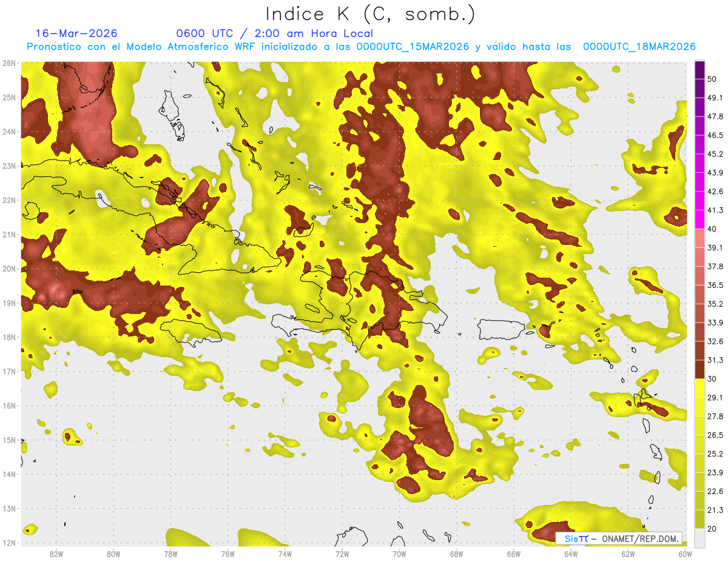Click the latitude label '12N'
This screenshot has height=562, width=728.
(x=9, y=543)
